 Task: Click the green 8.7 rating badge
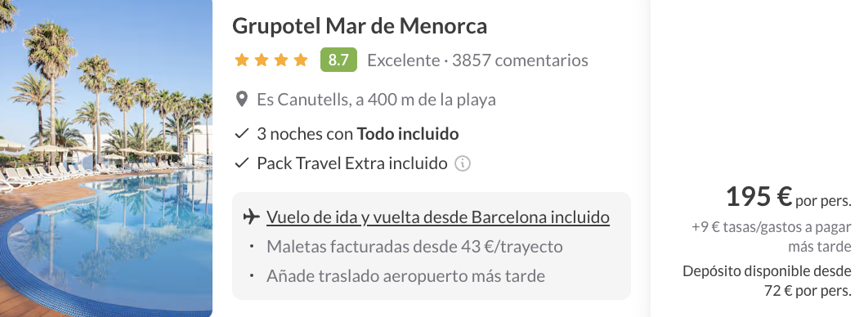point(338,60)
